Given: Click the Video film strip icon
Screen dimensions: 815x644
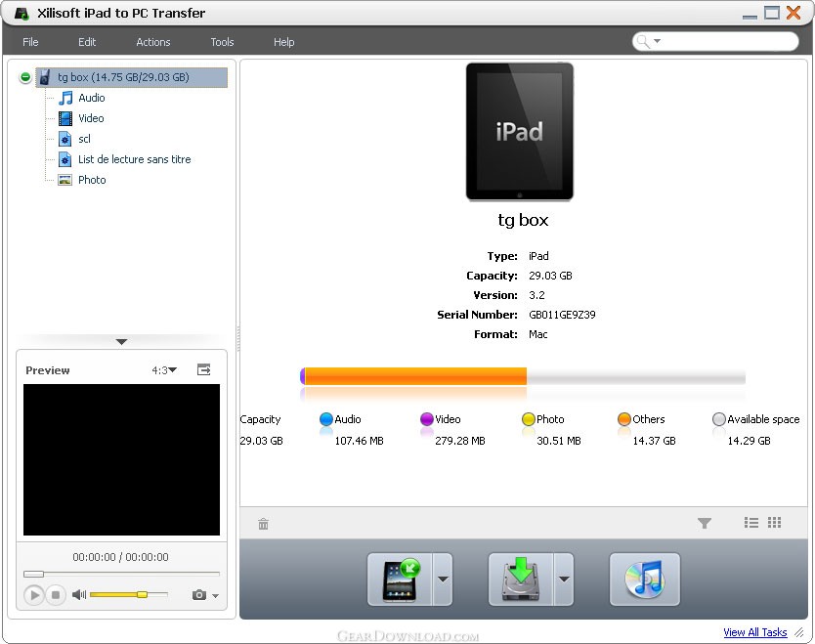Looking at the screenshot, I should pos(65,118).
